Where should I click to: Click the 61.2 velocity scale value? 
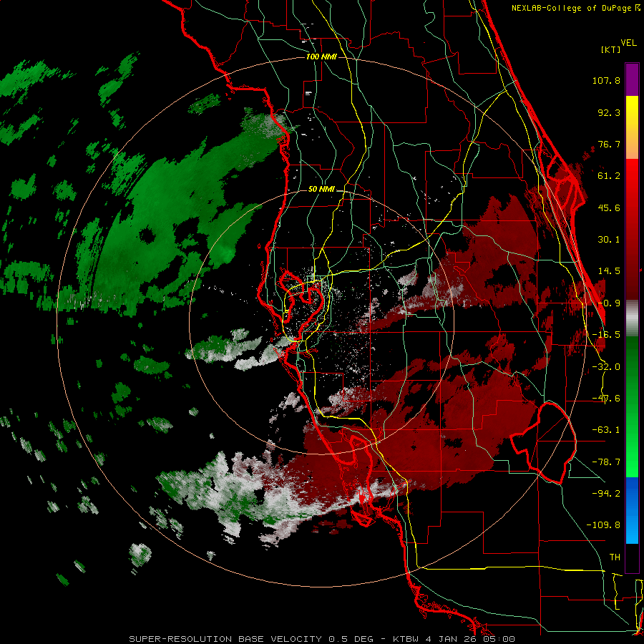[609, 176]
